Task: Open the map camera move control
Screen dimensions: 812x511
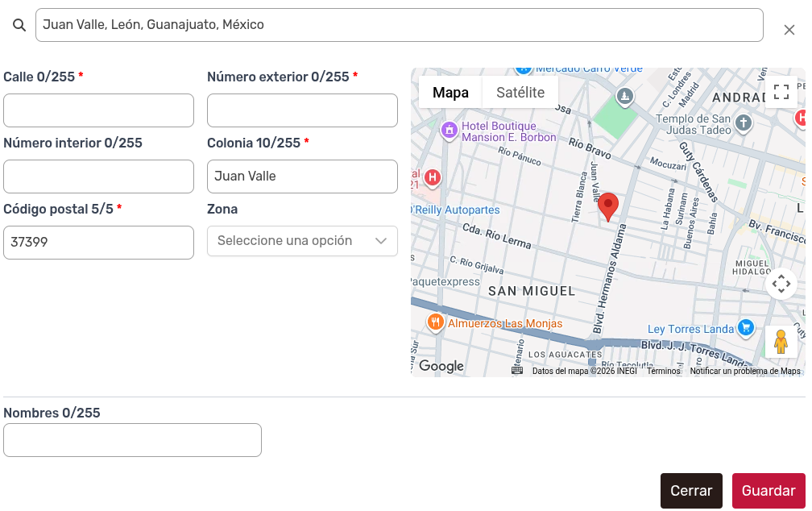Action: click(x=781, y=284)
